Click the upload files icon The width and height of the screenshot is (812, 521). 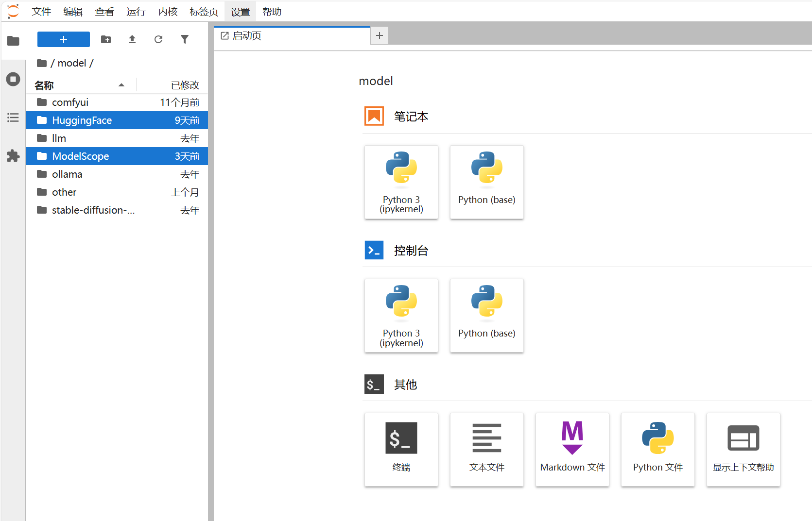tap(132, 39)
